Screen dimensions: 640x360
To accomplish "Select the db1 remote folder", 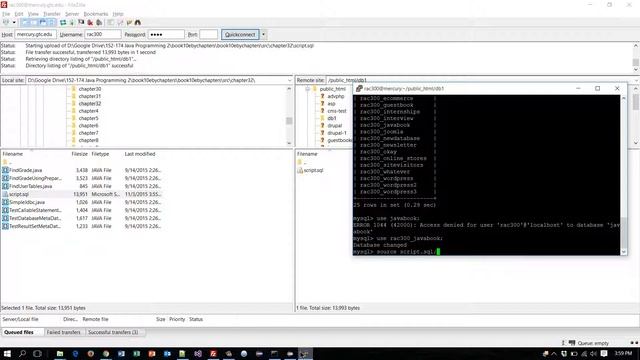I will (332, 118).
